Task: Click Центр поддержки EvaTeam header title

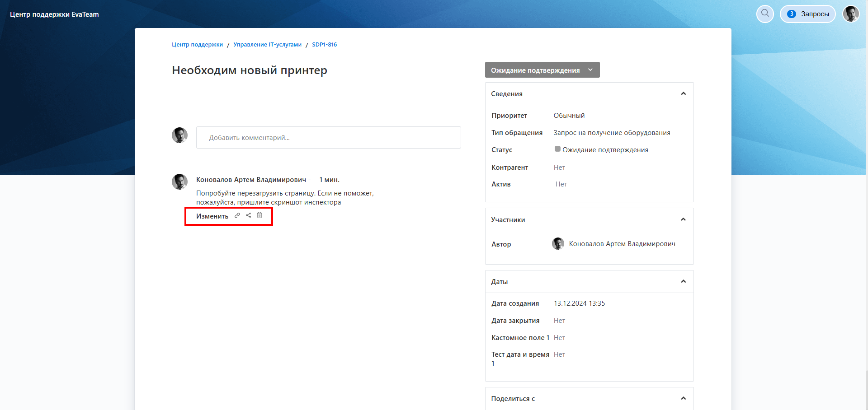Action: click(54, 14)
